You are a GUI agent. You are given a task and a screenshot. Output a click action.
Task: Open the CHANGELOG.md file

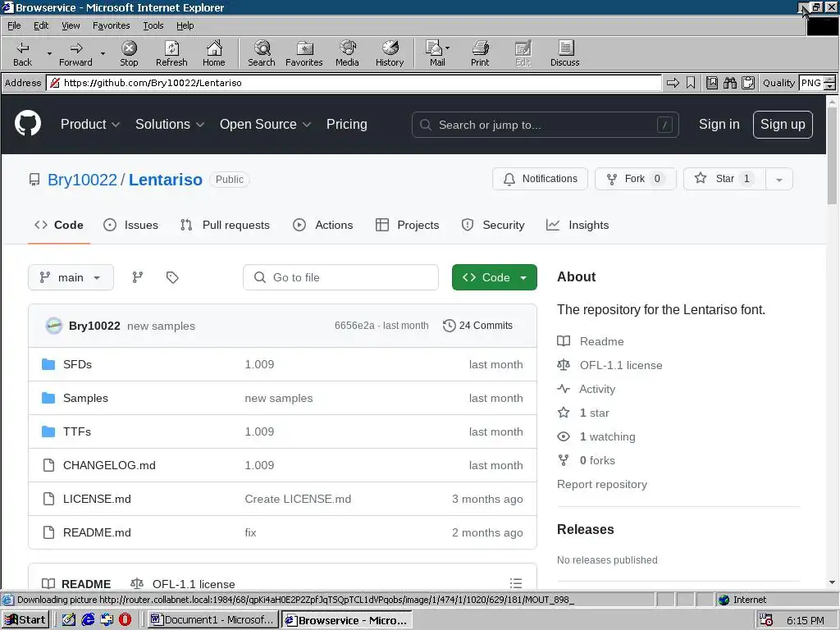point(109,465)
